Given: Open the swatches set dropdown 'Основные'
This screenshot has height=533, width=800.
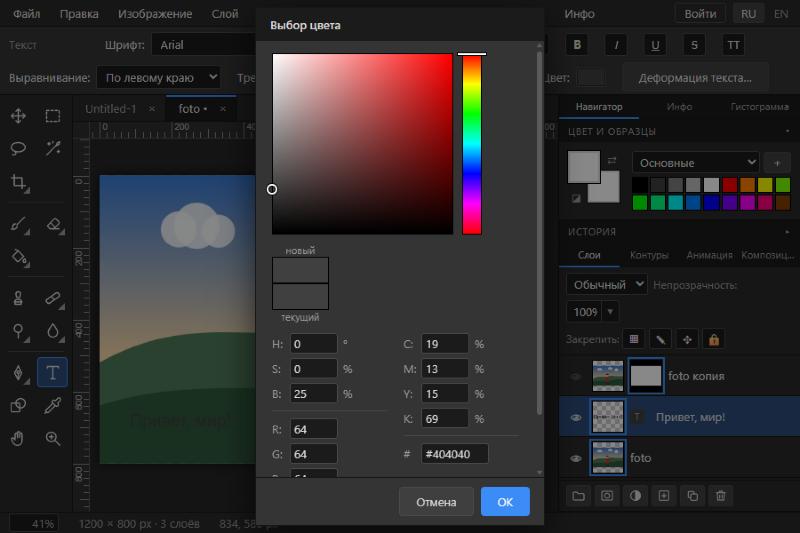Looking at the screenshot, I should coord(696,163).
